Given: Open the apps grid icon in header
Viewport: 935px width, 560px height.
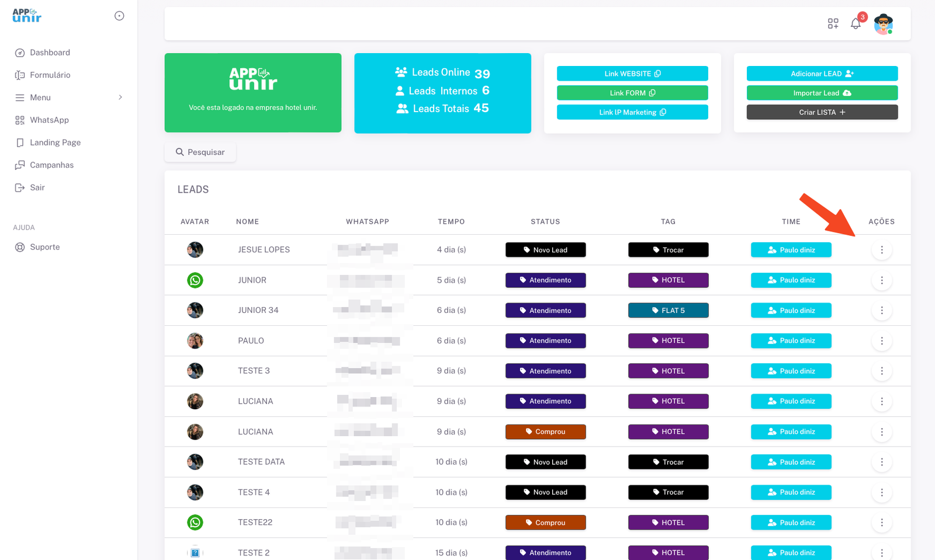Looking at the screenshot, I should [x=833, y=24].
